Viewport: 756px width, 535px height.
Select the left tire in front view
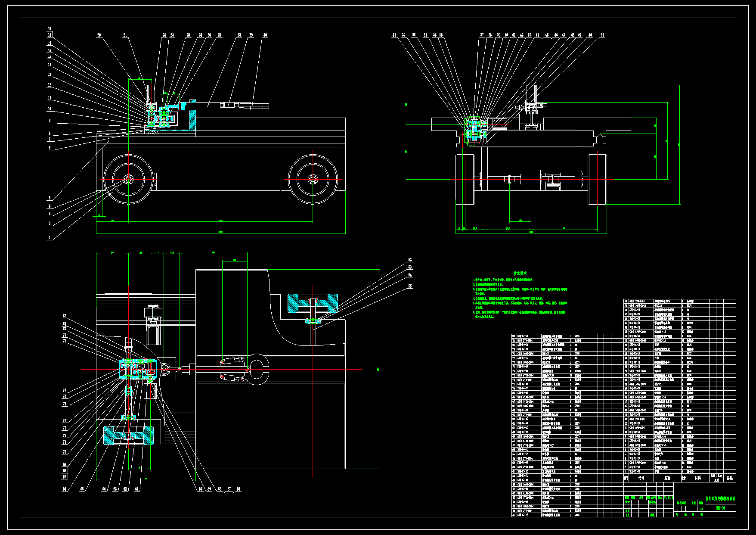point(465,179)
